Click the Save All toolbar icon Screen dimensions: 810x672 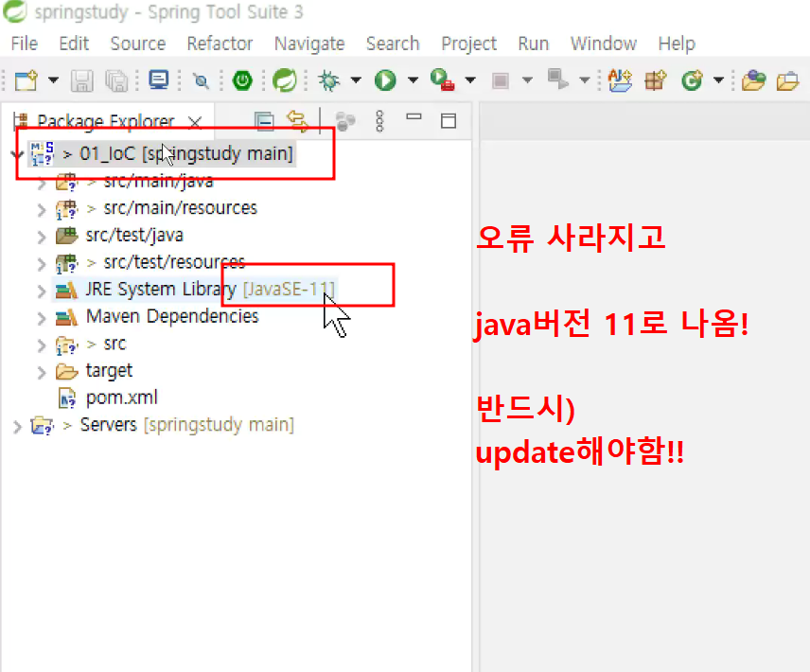116,81
